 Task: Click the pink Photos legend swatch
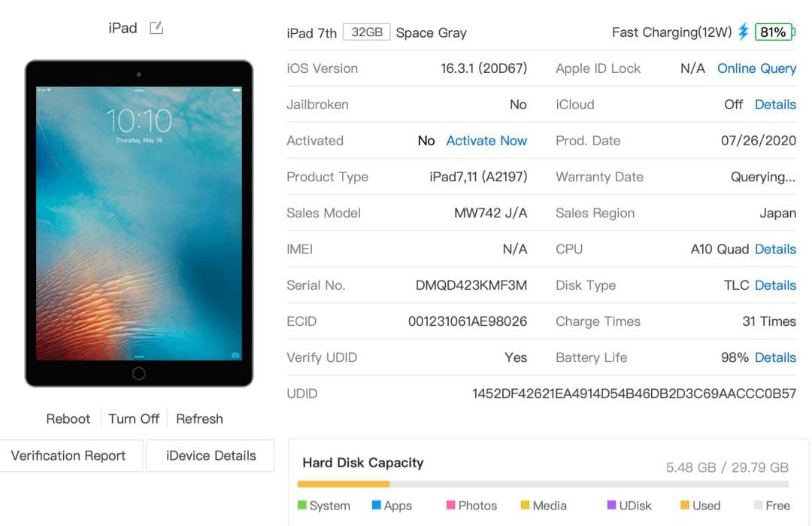click(450, 505)
